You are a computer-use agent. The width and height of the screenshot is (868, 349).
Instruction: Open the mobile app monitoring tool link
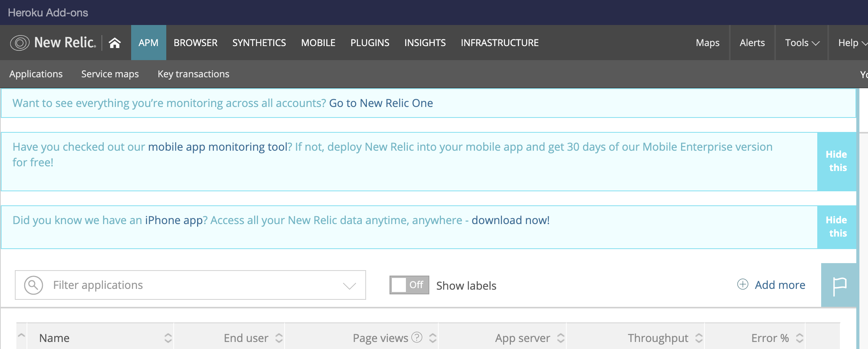click(x=218, y=147)
